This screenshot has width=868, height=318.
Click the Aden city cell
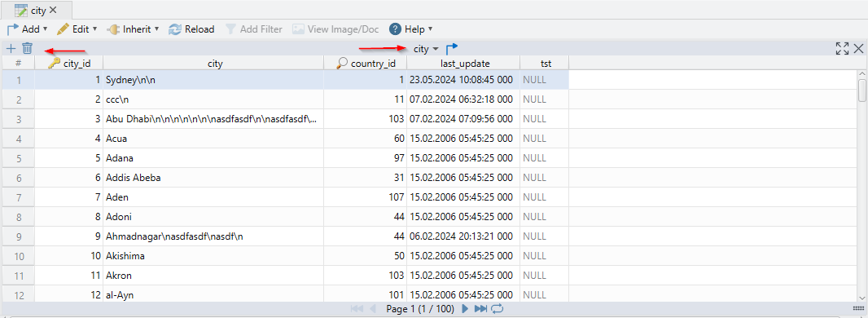(x=213, y=197)
